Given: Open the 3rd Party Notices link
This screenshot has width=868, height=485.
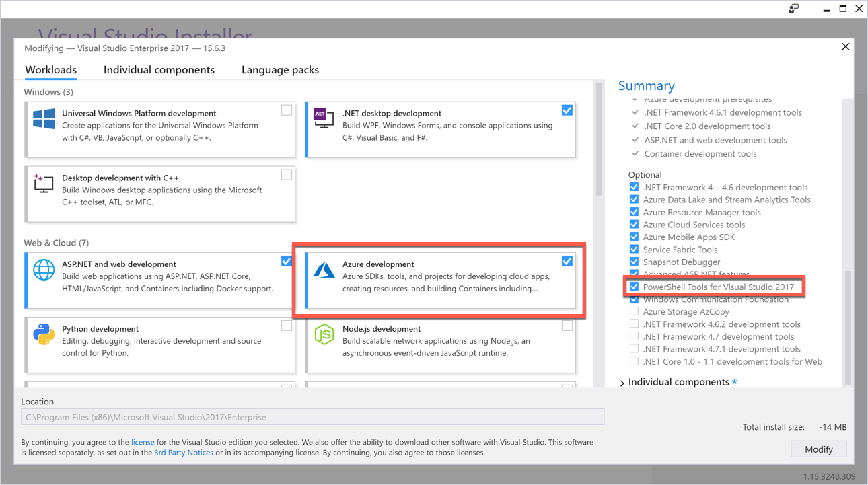Looking at the screenshot, I should [x=184, y=453].
